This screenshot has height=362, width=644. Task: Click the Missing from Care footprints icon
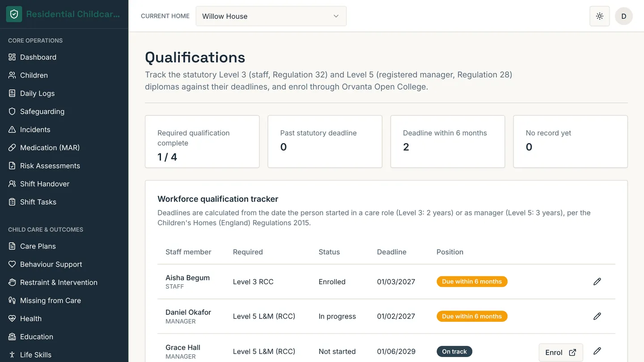(x=12, y=300)
